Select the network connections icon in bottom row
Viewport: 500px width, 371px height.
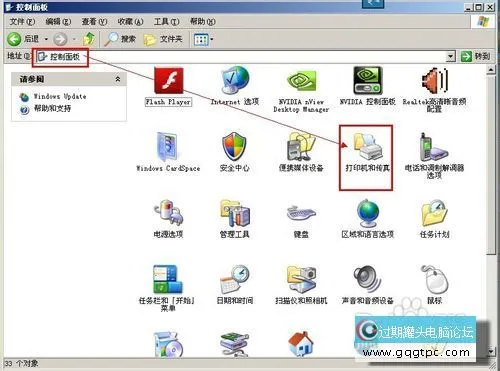coord(235,345)
